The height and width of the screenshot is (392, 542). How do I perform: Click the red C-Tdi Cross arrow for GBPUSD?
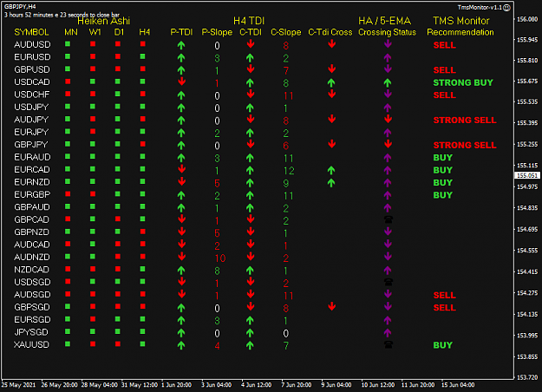332,69
